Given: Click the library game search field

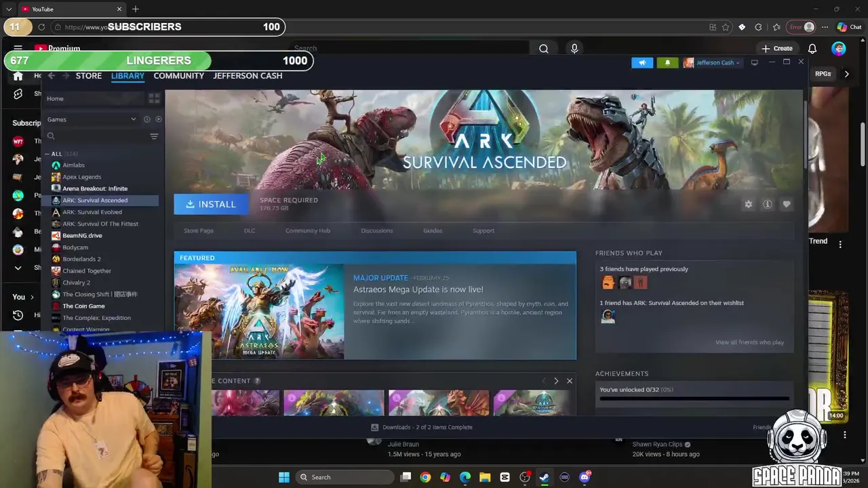Looking at the screenshot, I should [95, 136].
